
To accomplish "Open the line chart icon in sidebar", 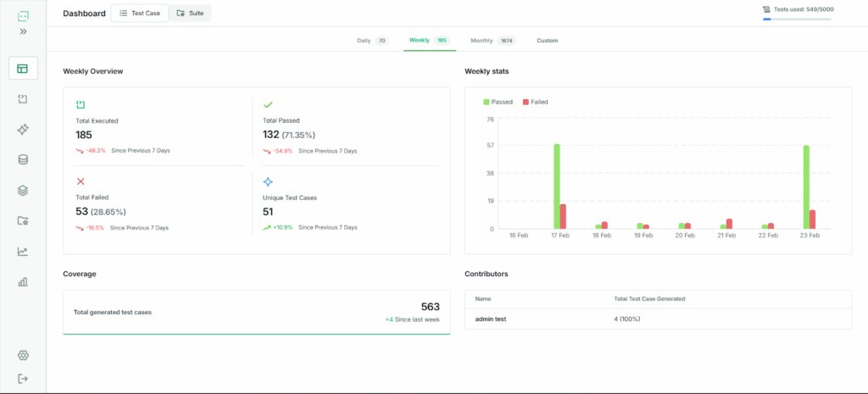I will click(23, 252).
